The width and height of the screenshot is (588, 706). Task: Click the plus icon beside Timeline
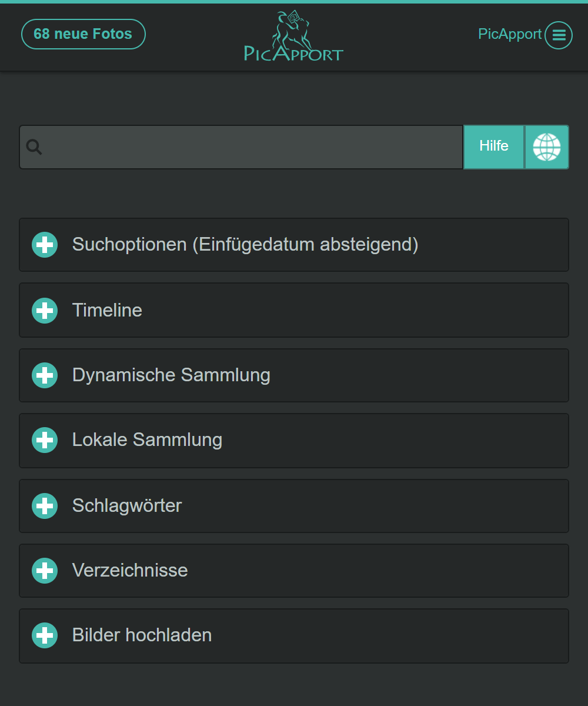point(45,311)
